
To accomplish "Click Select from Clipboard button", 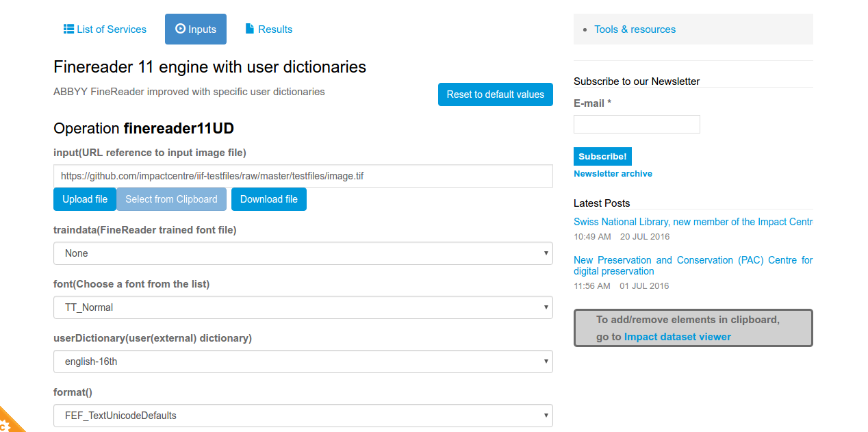I will [x=171, y=199].
